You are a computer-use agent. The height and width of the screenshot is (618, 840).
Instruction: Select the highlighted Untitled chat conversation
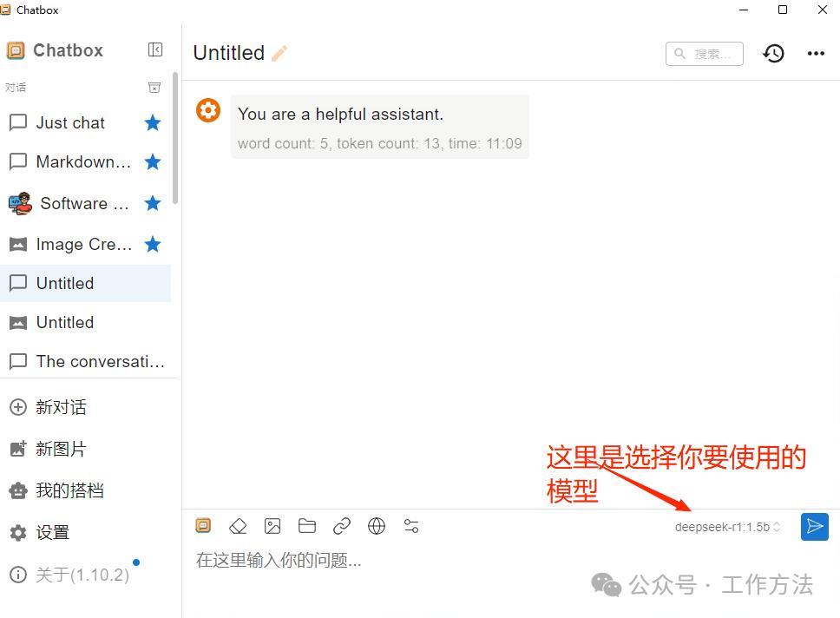pyautogui.click(x=86, y=283)
